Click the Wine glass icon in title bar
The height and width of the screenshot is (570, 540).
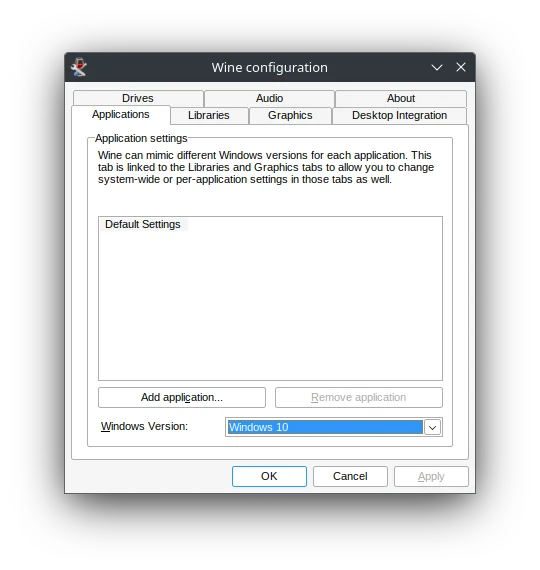(79, 67)
